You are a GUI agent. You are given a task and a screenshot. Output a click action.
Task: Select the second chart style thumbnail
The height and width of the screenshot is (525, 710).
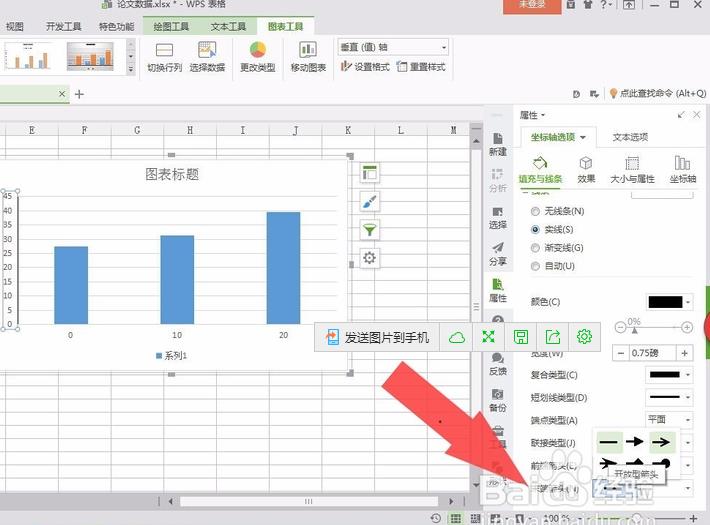tap(90, 56)
